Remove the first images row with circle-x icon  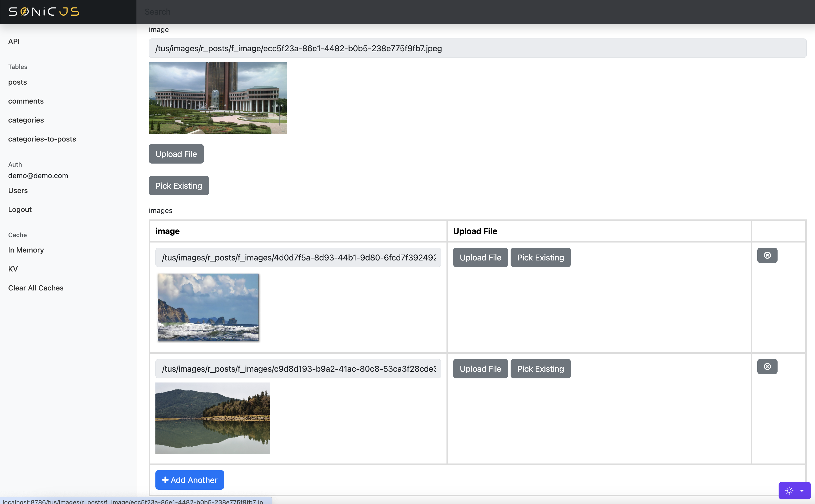click(767, 255)
